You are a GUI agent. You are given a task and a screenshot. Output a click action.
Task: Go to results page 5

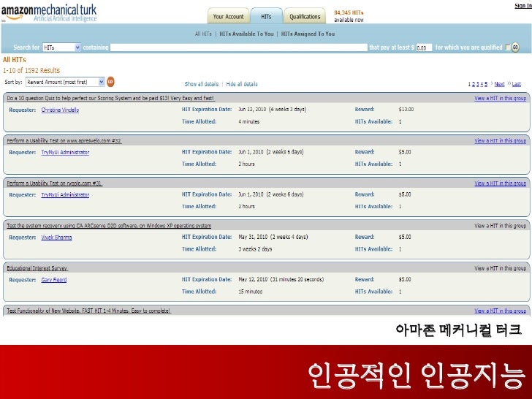(486, 84)
